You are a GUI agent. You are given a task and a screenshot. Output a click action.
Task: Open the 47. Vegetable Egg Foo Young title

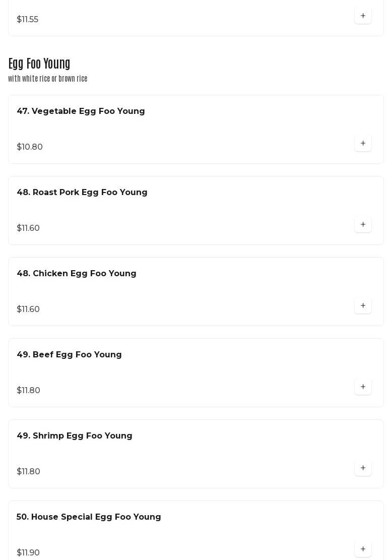point(81,111)
